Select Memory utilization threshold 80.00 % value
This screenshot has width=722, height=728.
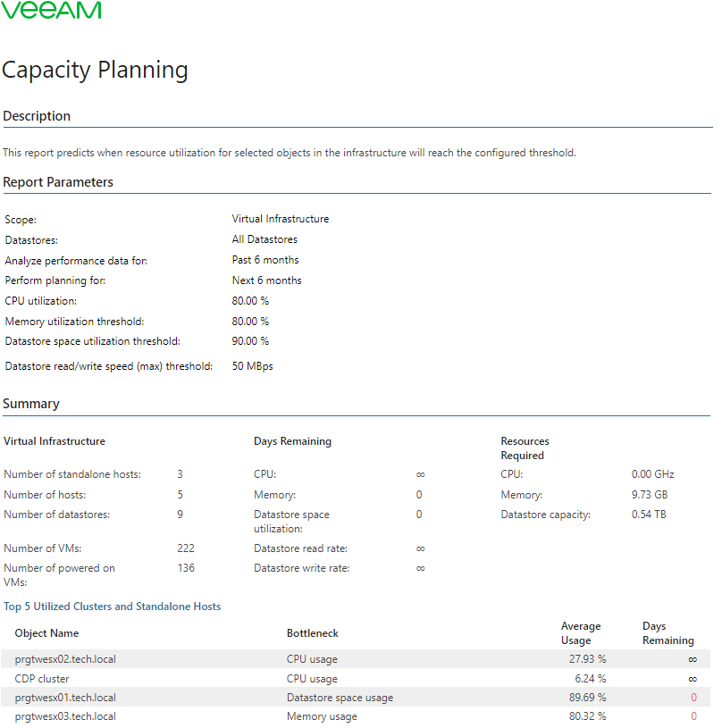pyautogui.click(x=250, y=322)
